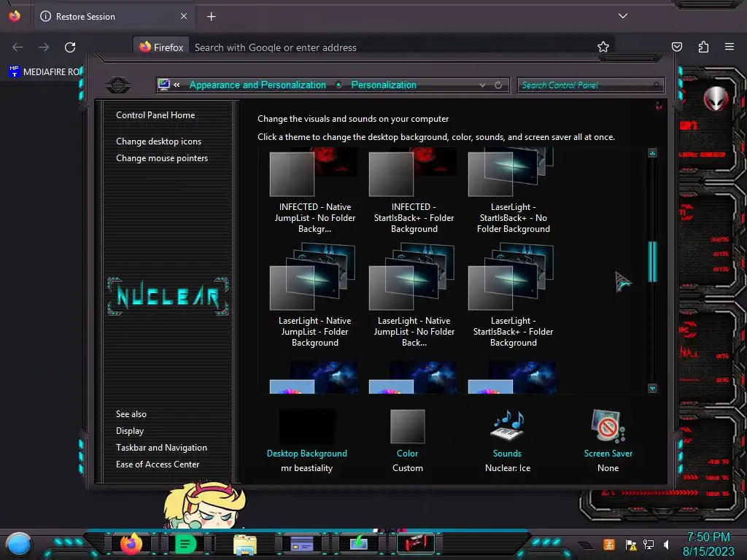Open the Firefox hamburger application menu

(729, 47)
